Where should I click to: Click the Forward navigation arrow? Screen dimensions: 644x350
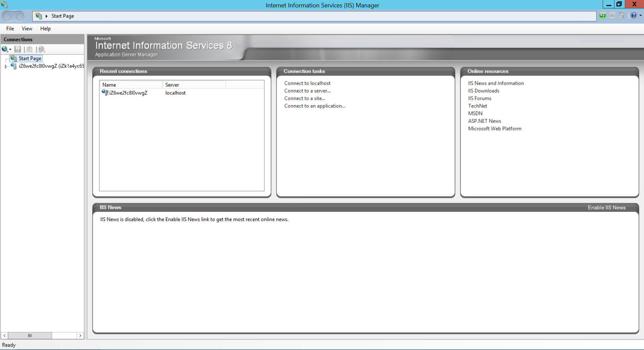click(20, 16)
